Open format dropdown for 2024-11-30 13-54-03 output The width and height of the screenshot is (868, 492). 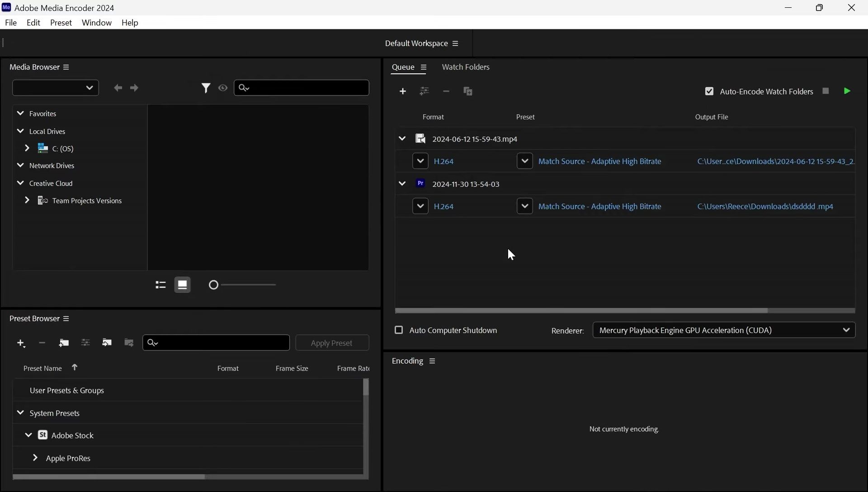[420, 206]
